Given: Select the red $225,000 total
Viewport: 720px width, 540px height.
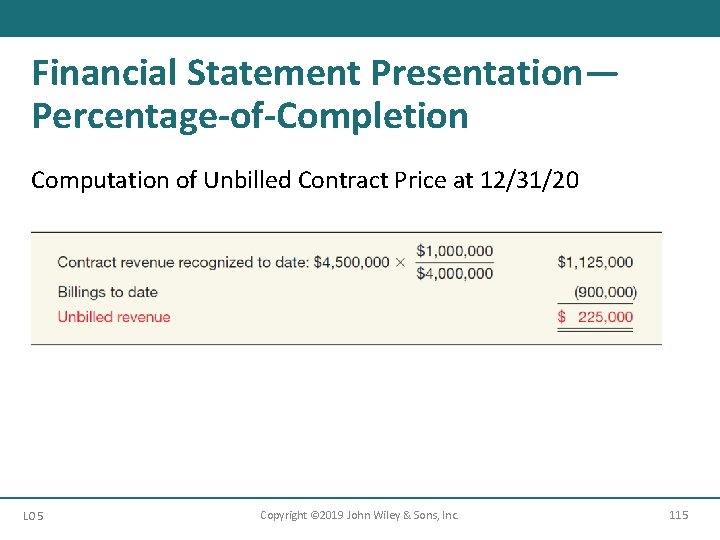Looking at the screenshot, I should (595, 317).
